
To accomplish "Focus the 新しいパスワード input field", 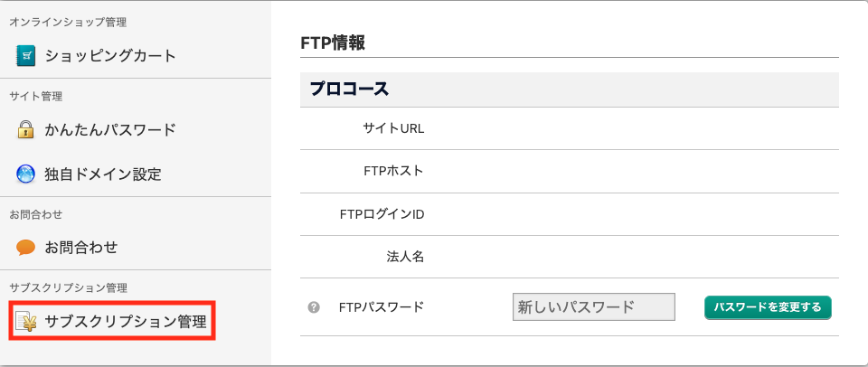I will point(593,307).
